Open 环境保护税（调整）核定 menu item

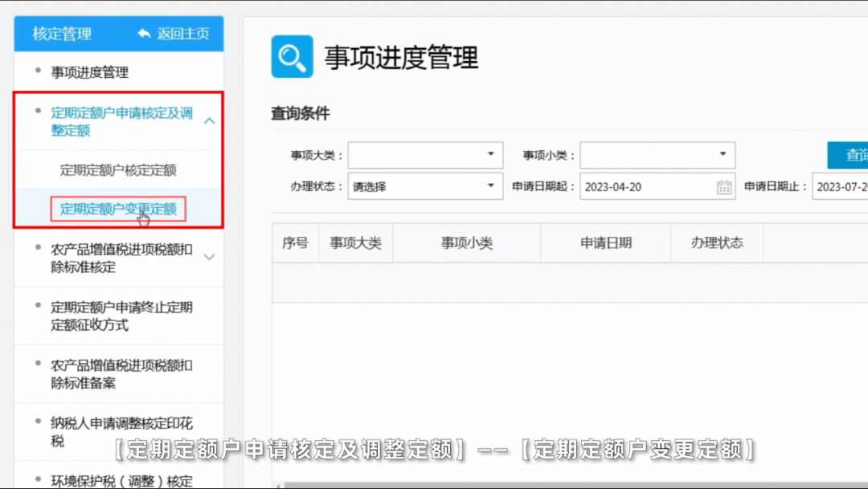(121, 481)
